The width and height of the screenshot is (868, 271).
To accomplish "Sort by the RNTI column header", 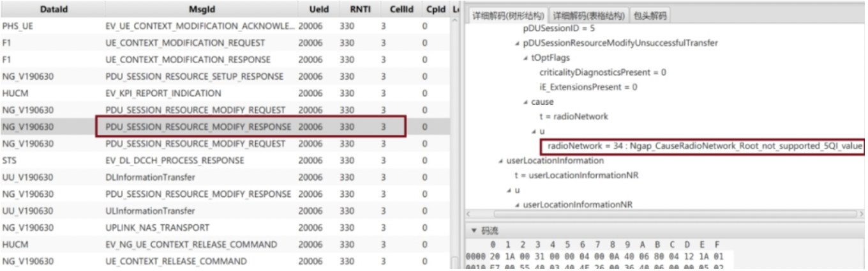I will 361,10.
